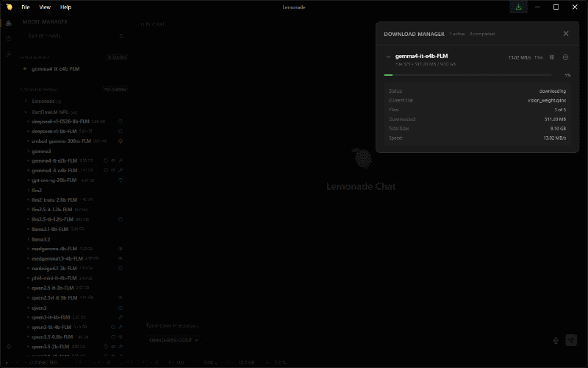The image size is (588, 368).
Task: Click the send button in chat area
Action: coord(571,340)
